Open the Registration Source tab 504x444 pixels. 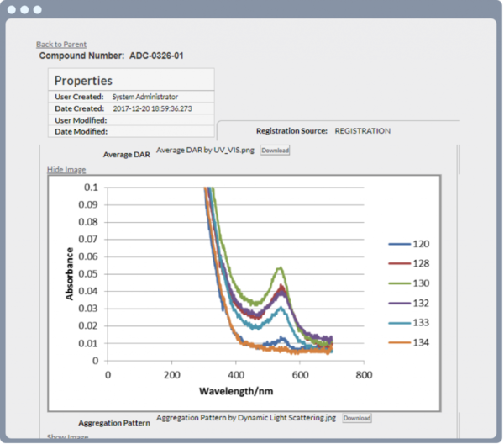(323, 131)
